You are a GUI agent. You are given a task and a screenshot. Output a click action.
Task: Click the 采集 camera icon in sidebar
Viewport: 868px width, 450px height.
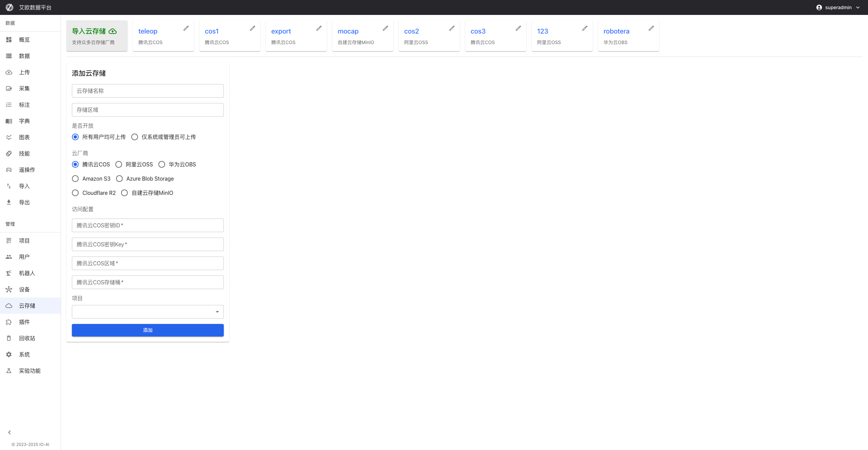9,88
